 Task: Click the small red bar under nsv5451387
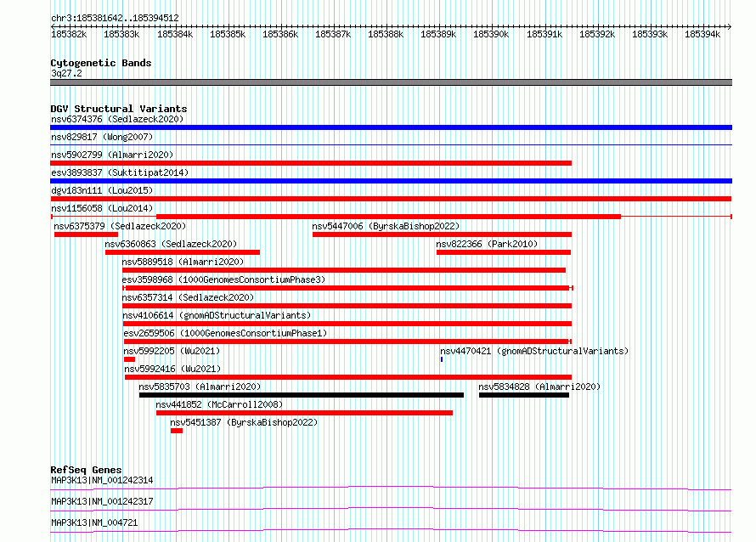pos(177,431)
